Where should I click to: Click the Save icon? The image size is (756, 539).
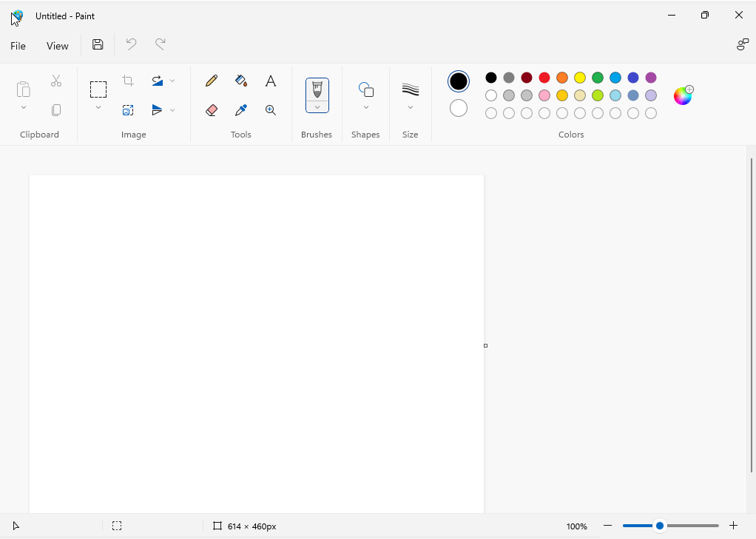pos(97,45)
